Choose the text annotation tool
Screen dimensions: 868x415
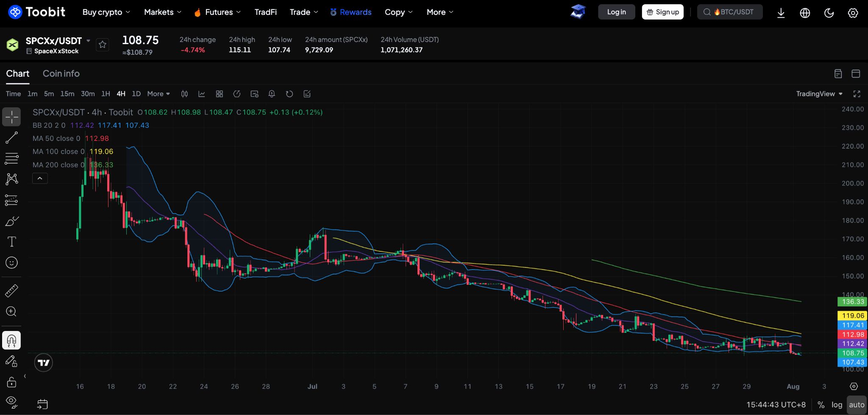(x=11, y=241)
